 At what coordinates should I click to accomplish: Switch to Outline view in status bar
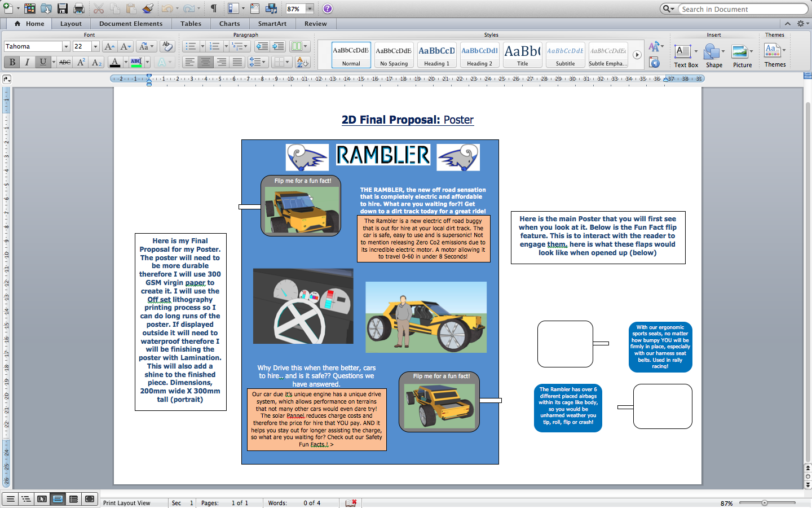pyautogui.click(x=26, y=499)
